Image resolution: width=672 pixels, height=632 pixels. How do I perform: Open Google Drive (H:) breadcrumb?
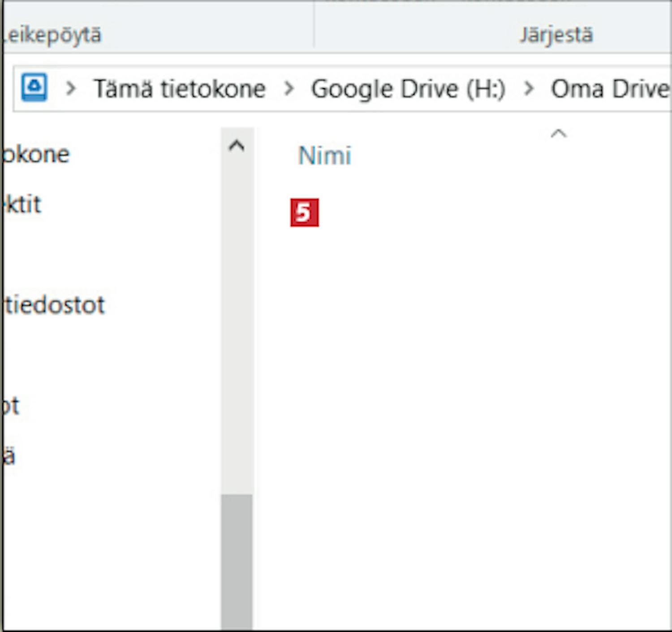click(x=408, y=89)
